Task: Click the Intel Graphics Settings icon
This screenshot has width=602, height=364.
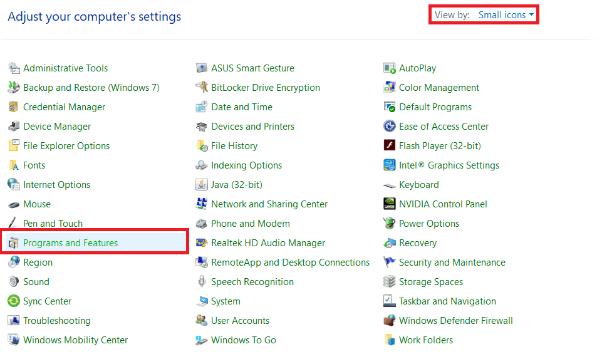Action: (389, 165)
